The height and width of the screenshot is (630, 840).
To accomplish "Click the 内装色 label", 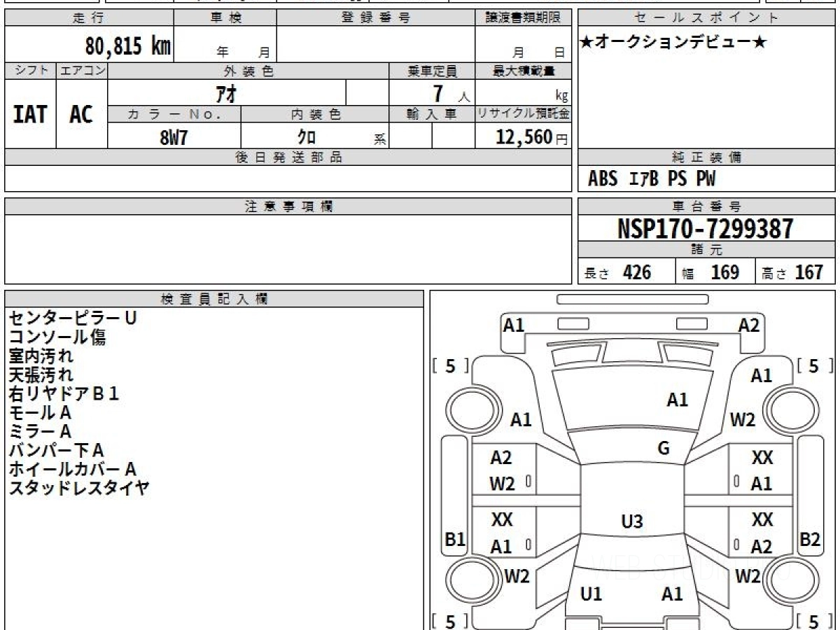I will pyautogui.click(x=315, y=114).
